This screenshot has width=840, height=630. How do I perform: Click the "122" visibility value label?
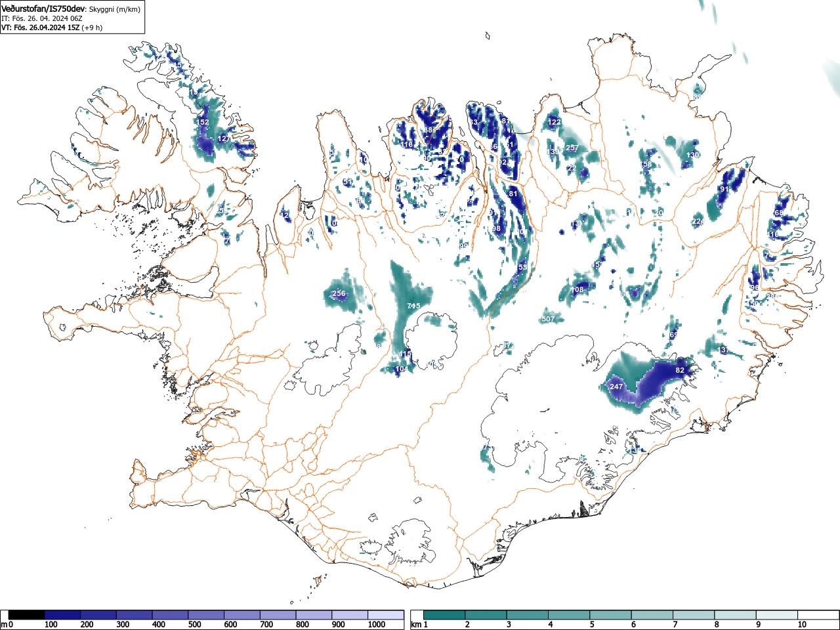pyautogui.click(x=555, y=123)
